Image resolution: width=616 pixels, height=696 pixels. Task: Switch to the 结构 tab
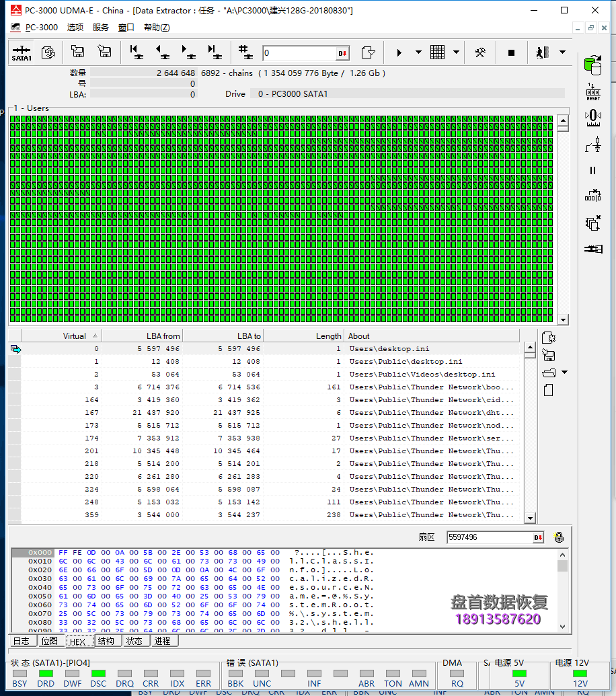click(x=106, y=641)
